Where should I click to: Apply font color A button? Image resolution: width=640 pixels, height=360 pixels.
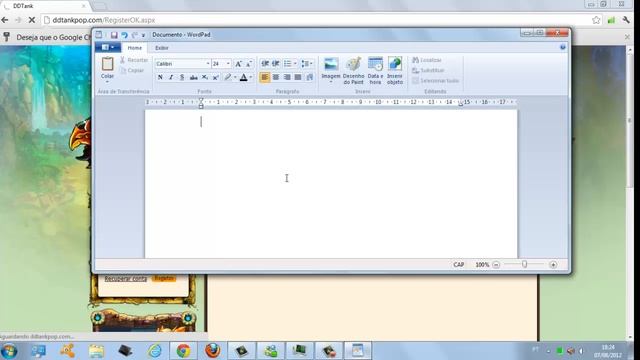pos(244,77)
